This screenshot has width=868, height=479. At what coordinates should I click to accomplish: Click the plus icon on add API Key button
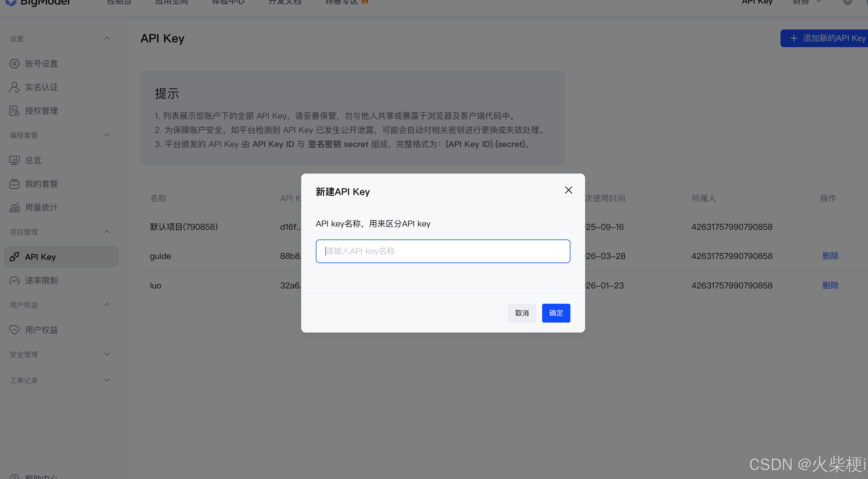[794, 38]
